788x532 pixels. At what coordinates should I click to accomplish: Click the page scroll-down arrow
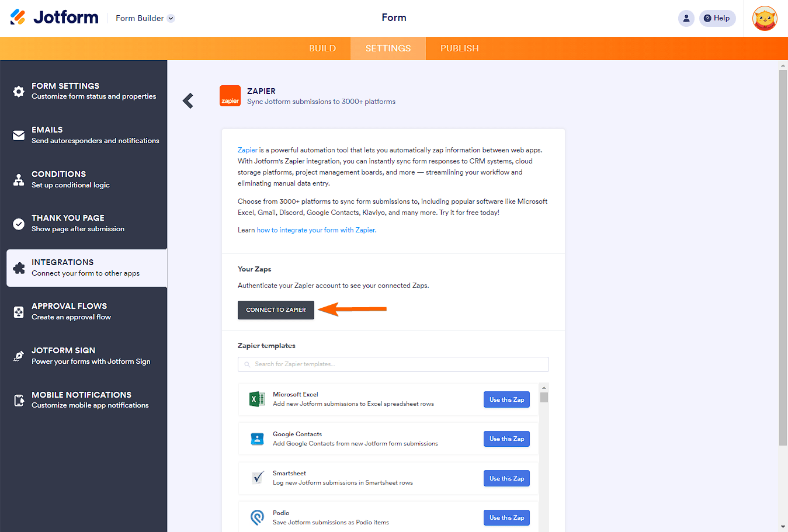pyautogui.click(x=783, y=527)
